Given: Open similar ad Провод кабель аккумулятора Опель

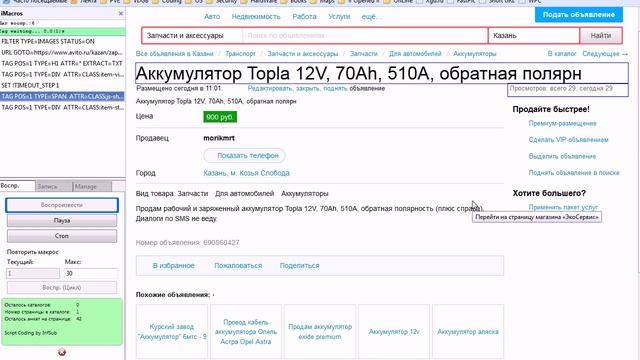Looking at the screenshot, I should (x=246, y=331).
